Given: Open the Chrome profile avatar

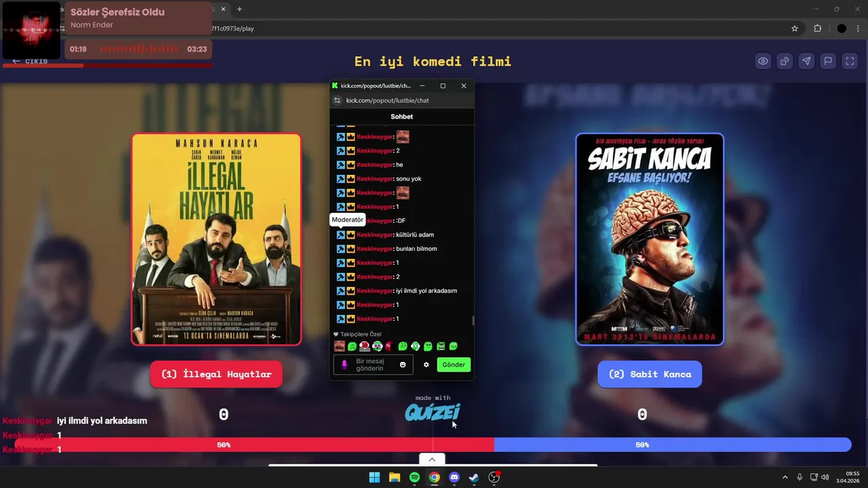Looking at the screenshot, I should coord(842,28).
